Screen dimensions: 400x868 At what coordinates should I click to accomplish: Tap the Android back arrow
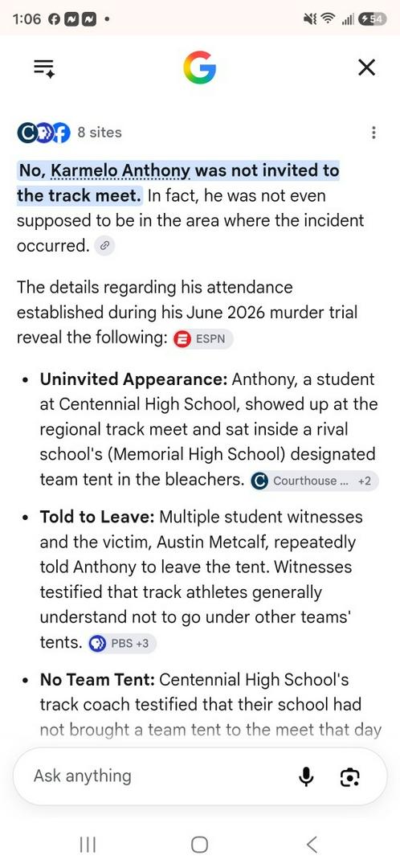coord(312,845)
